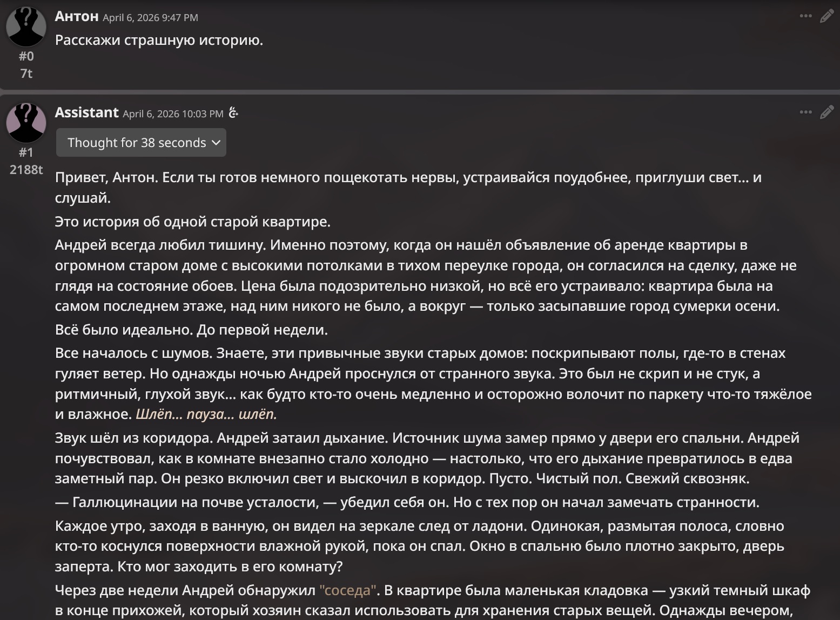Open the three-dot menu on Антон's message
The image size is (840, 620).
click(x=805, y=16)
